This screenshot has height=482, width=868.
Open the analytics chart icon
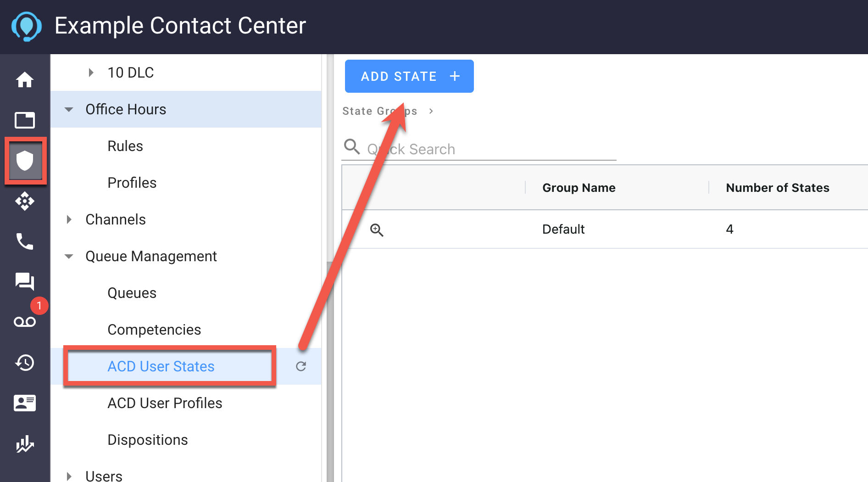click(x=25, y=443)
